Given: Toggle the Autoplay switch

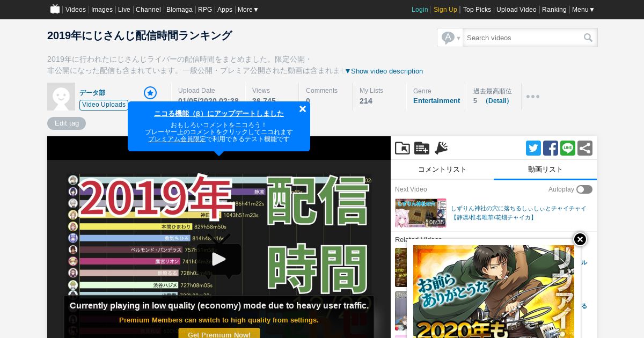Looking at the screenshot, I should coord(584,189).
